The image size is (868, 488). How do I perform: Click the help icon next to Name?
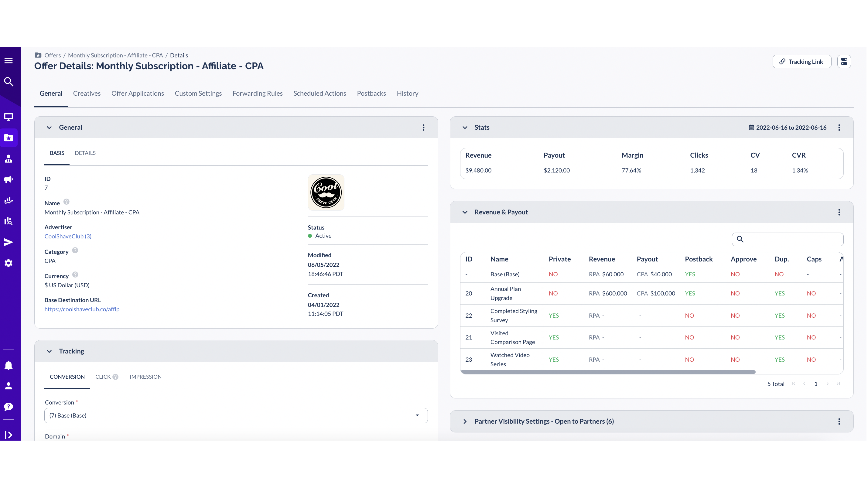(x=67, y=202)
